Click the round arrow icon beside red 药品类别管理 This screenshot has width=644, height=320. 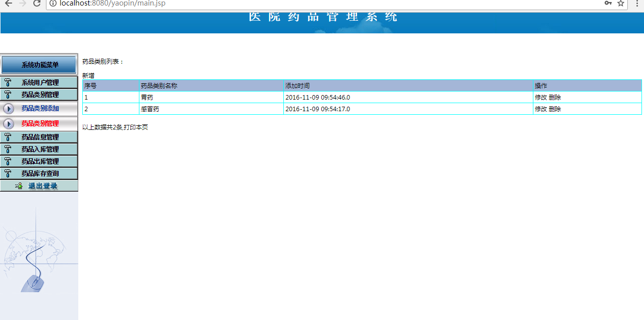pyautogui.click(x=8, y=123)
